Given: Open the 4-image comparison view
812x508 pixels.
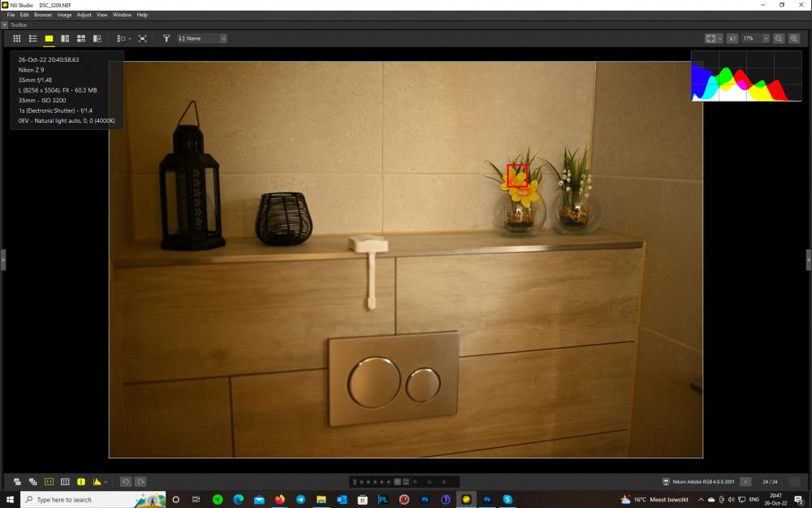Looking at the screenshot, I should point(80,38).
